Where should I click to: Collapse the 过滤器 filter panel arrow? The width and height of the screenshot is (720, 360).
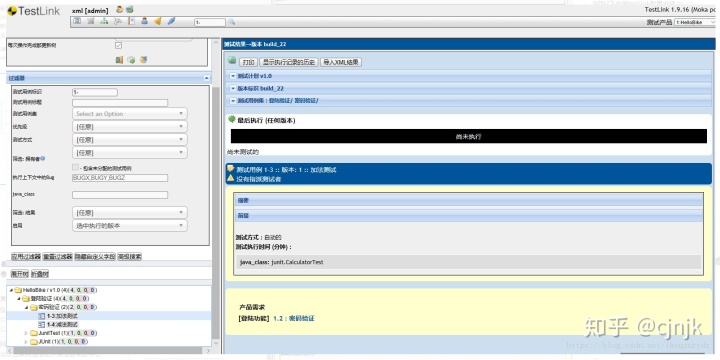(x=206, y=79)
